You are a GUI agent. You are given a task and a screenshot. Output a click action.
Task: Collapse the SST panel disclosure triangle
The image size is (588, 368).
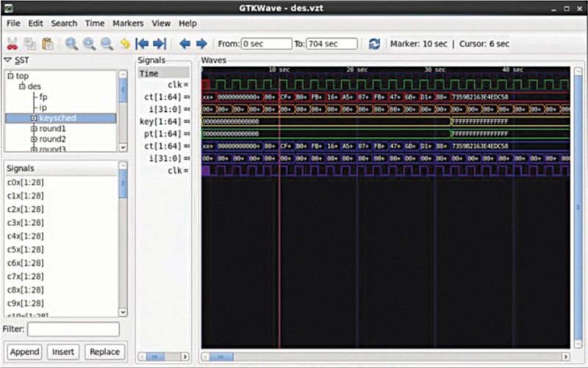click(8, 60)
